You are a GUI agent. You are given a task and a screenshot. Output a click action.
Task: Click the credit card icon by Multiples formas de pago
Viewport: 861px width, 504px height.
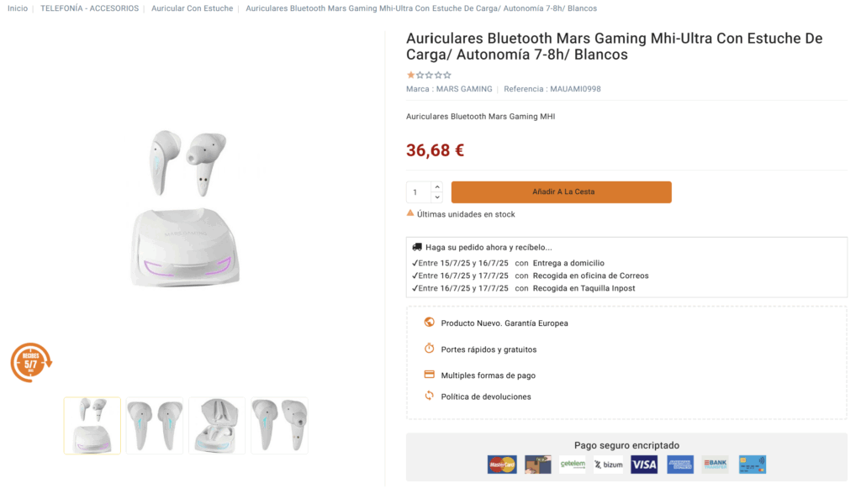coord(429,375)
